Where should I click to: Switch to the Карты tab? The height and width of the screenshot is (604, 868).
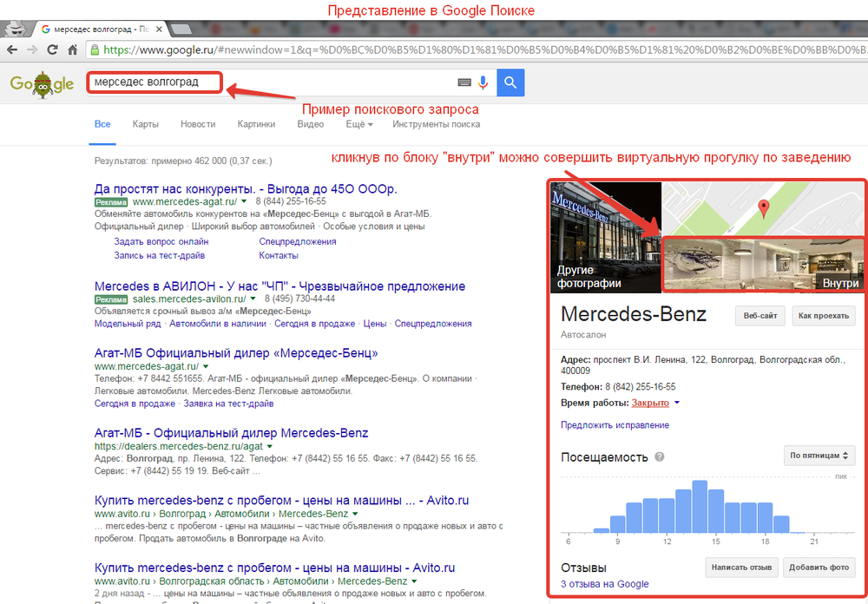(145, 124)
